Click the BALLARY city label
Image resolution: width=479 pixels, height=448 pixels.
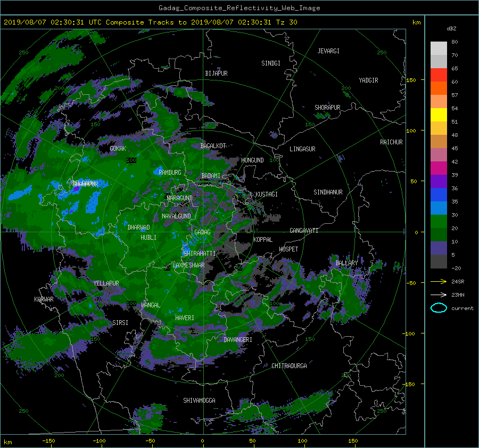[x=346, y=263]
